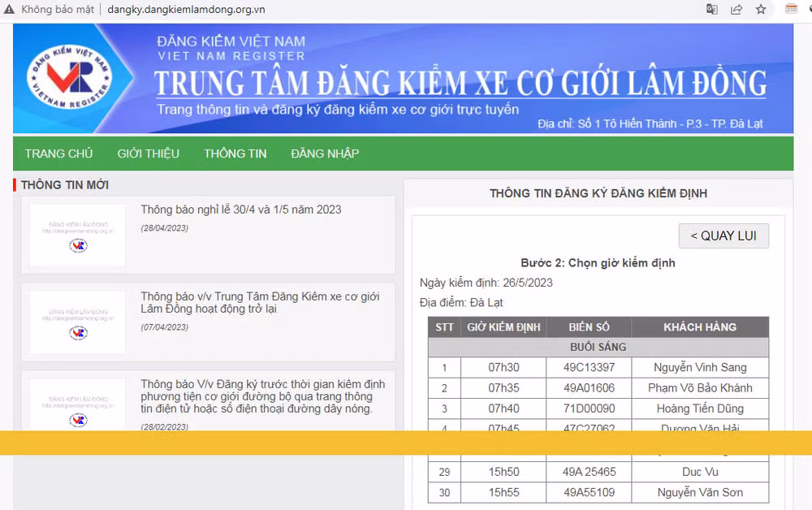
Task: Click 'Ngày kiểm định: 26/5/2023' text
Action: coord(486,283)
